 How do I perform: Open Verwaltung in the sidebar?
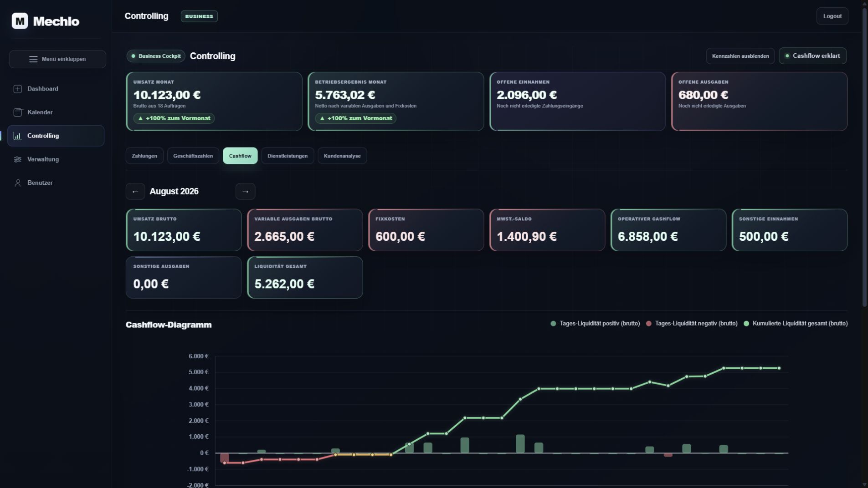(56, 159)
